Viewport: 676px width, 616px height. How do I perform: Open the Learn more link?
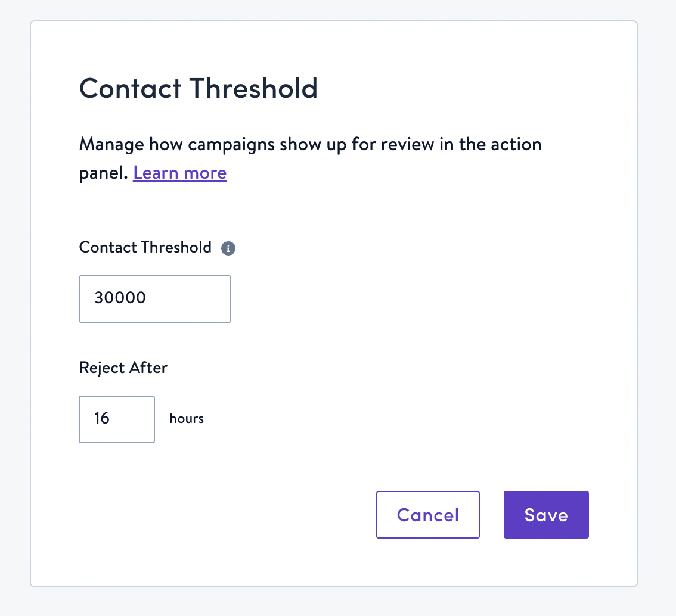(179, 173)
